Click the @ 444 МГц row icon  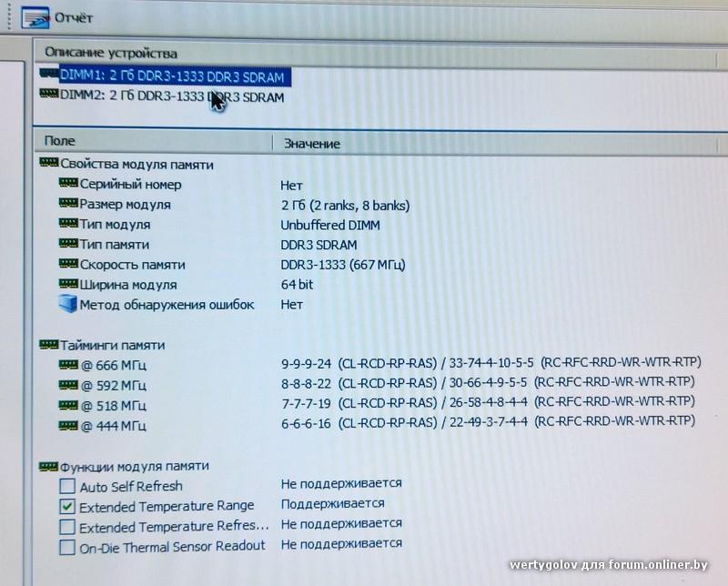pyautogui.click(x=69, y=425)
